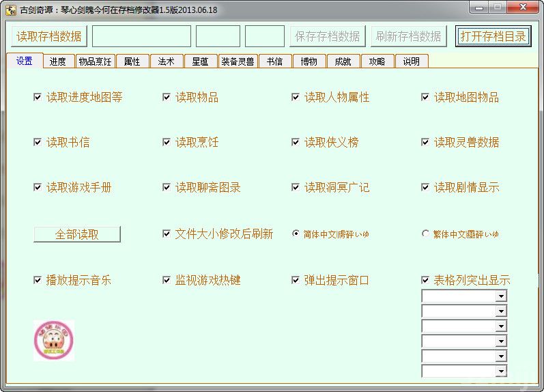Click the pig mascot logo image
This screenshot has width=544, height=392.
[53, 340]
